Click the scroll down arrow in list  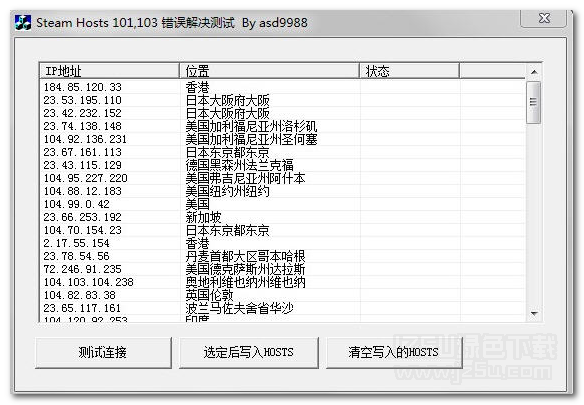click(534, 314)
